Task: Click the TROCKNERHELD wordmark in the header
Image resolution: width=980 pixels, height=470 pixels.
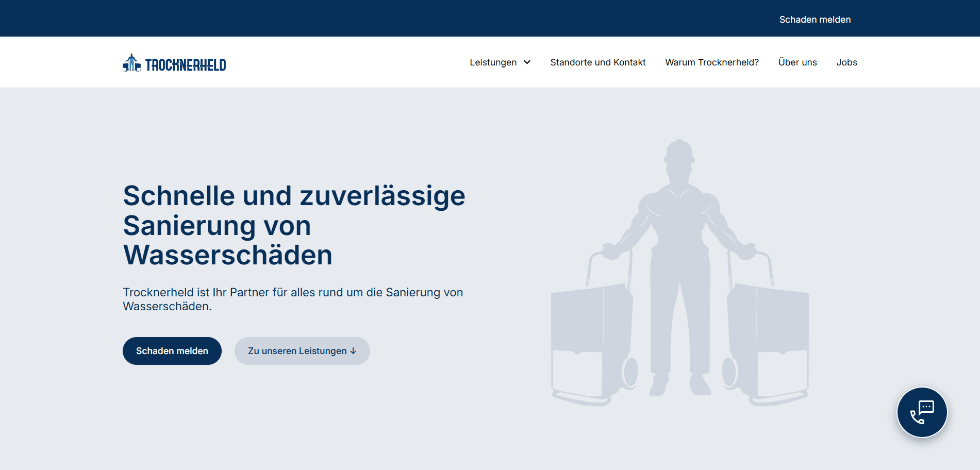Action: click(186, 65)
